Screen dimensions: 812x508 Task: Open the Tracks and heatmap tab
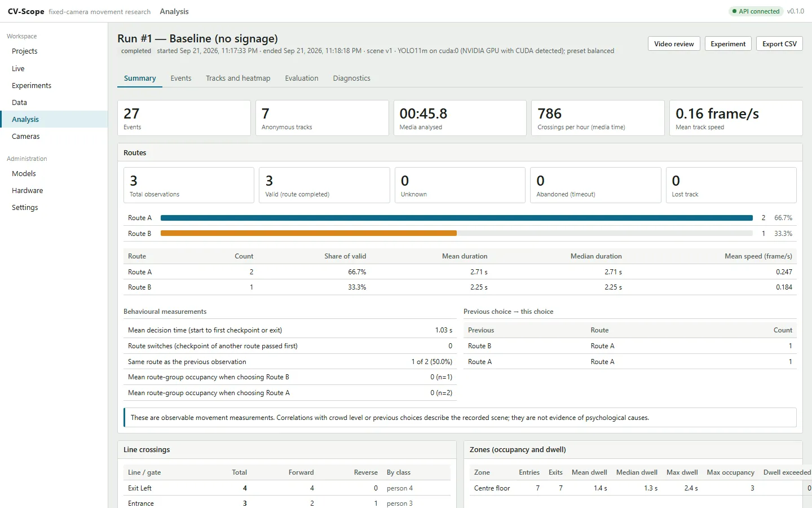click(238, 78)
